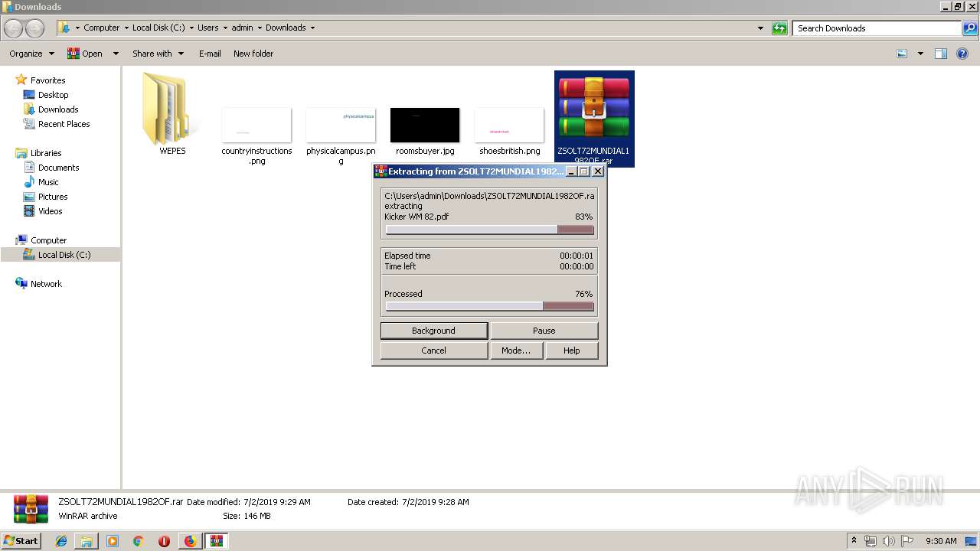The width and height of the screenshot is (980, 551).
Task: Launch Internet Explorer from taskbar
Action: point(61,541)
